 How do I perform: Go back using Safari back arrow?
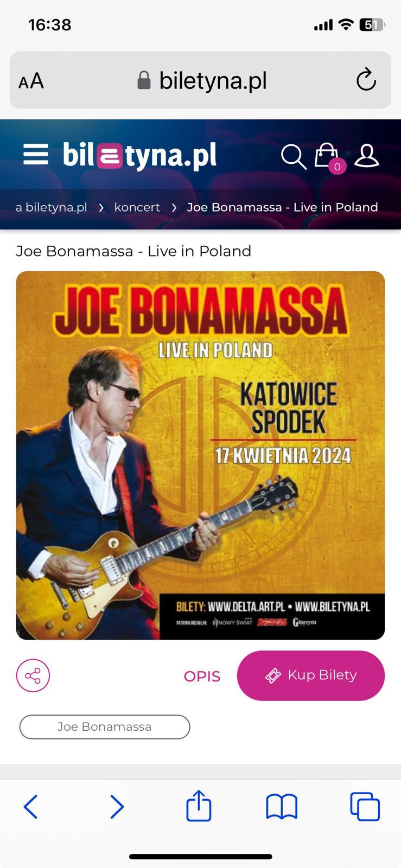[x=31, y=807]
